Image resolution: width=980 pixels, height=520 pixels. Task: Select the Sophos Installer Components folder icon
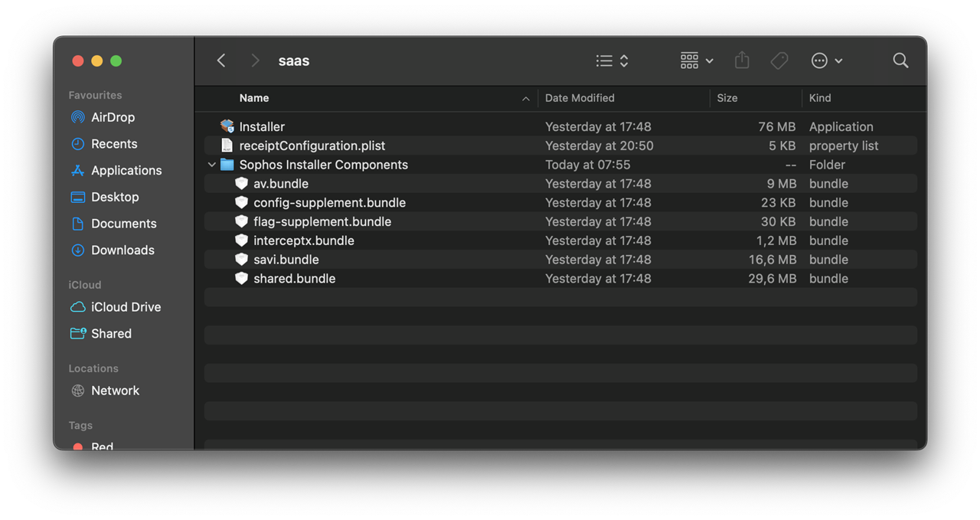227,165
